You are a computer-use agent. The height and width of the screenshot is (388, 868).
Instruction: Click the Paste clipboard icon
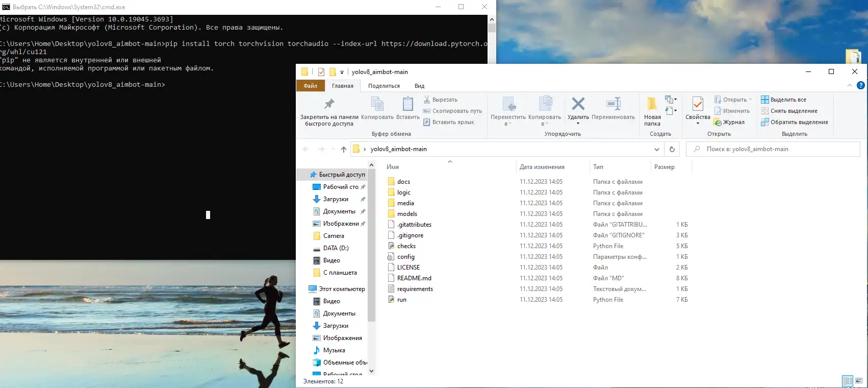[x=407, y=104]
